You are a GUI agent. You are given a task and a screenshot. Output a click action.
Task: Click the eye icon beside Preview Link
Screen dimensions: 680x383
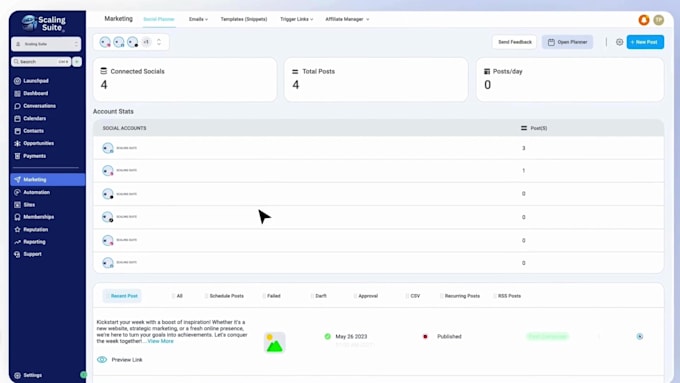click(x=102, y=360)
